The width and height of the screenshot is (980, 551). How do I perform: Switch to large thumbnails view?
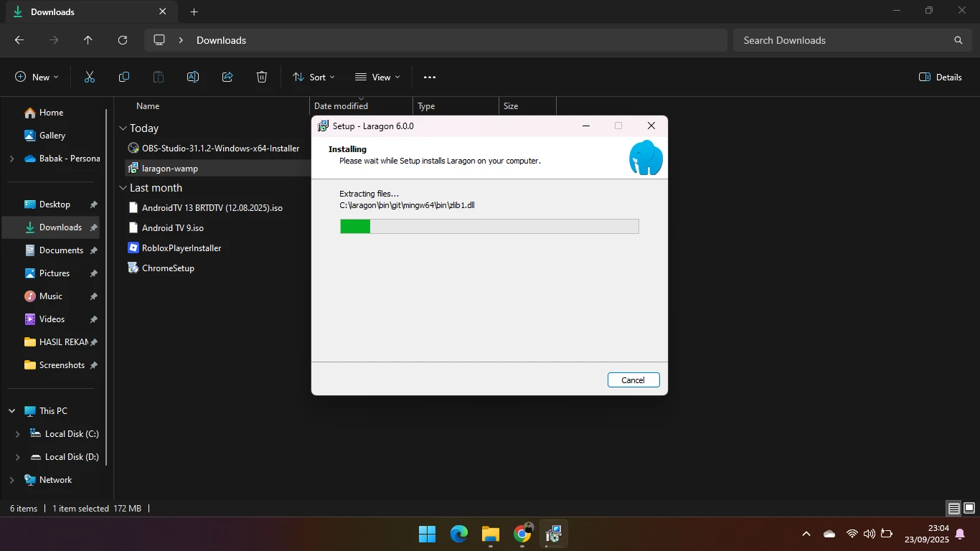969,509
